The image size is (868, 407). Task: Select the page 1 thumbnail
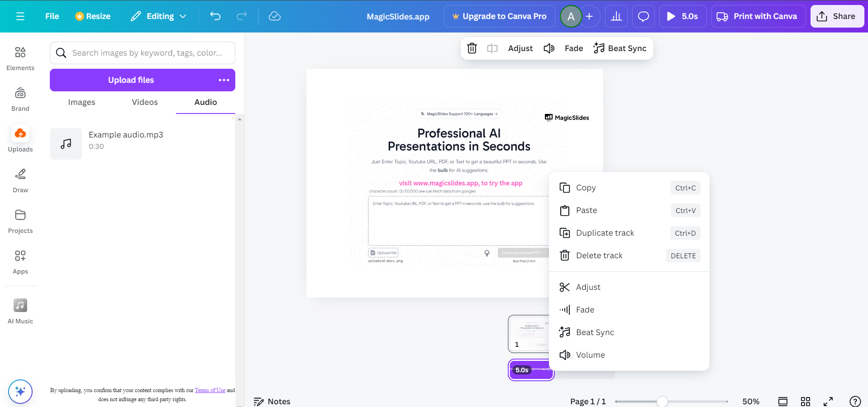tap(529, 334)
